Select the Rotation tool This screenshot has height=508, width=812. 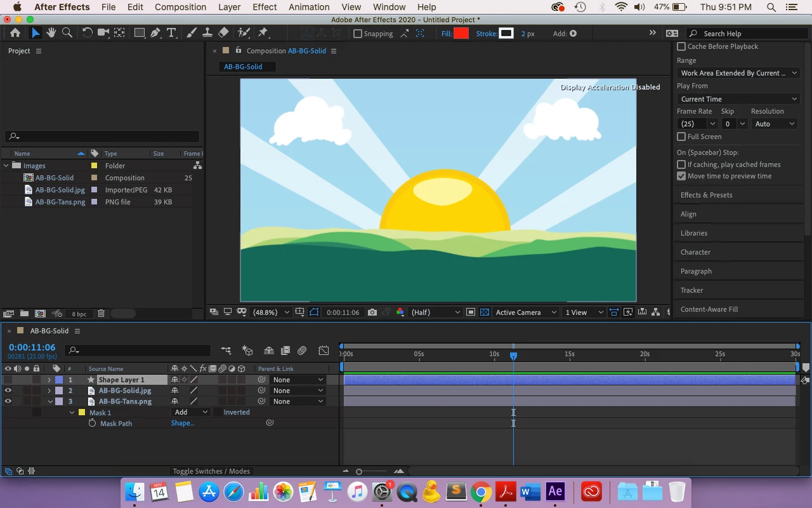pos(87,33)
